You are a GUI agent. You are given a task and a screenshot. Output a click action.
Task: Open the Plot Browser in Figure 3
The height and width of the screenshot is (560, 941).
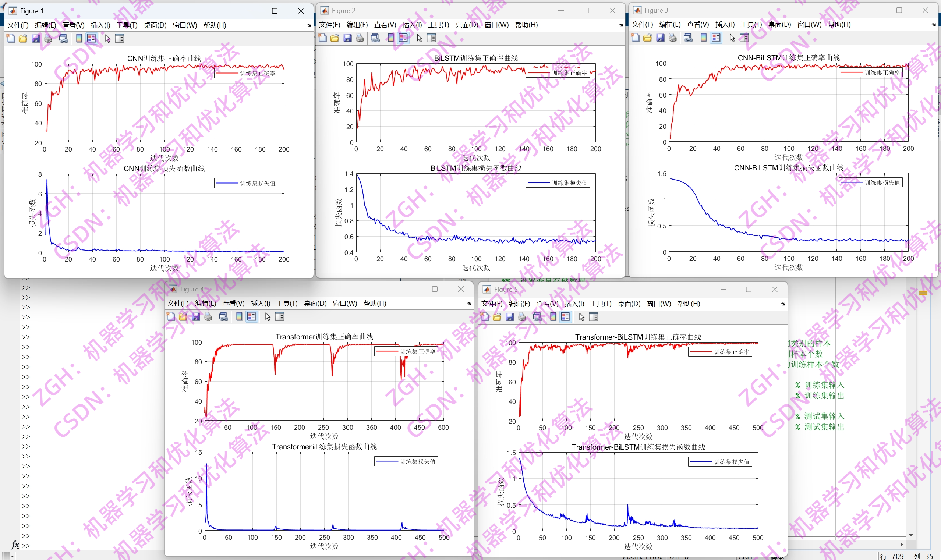[x=745, y=38]
